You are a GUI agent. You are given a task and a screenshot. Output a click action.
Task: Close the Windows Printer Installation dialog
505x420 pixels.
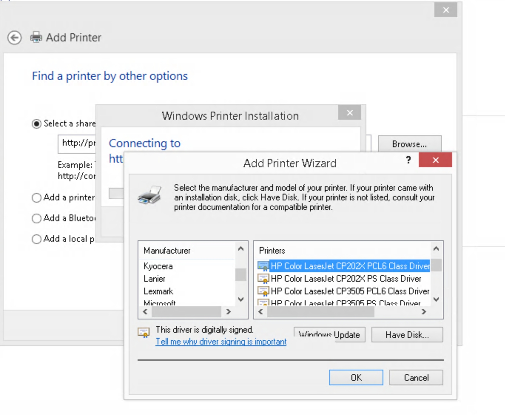point(350,113)
